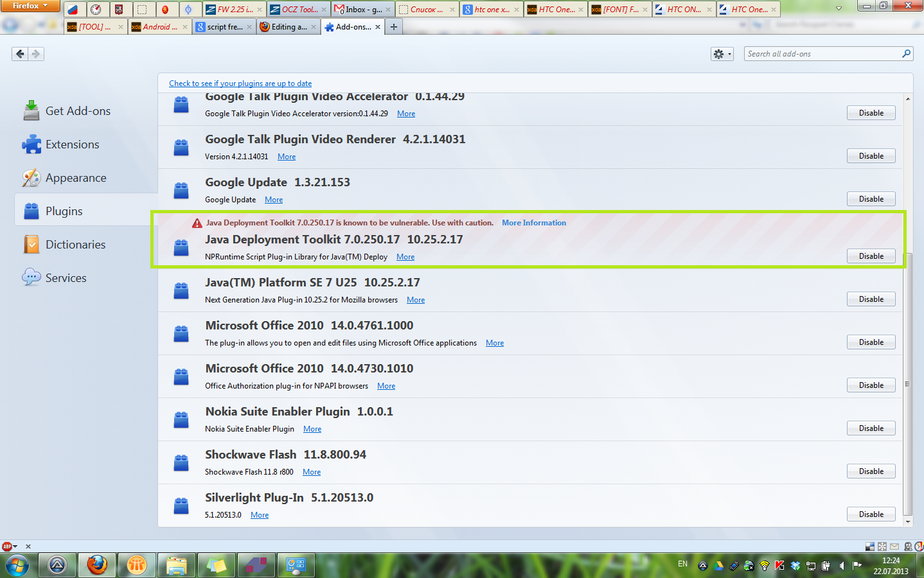Switch to the Список tab
Viewport: 924px width, 578px height.
point(427,9)
